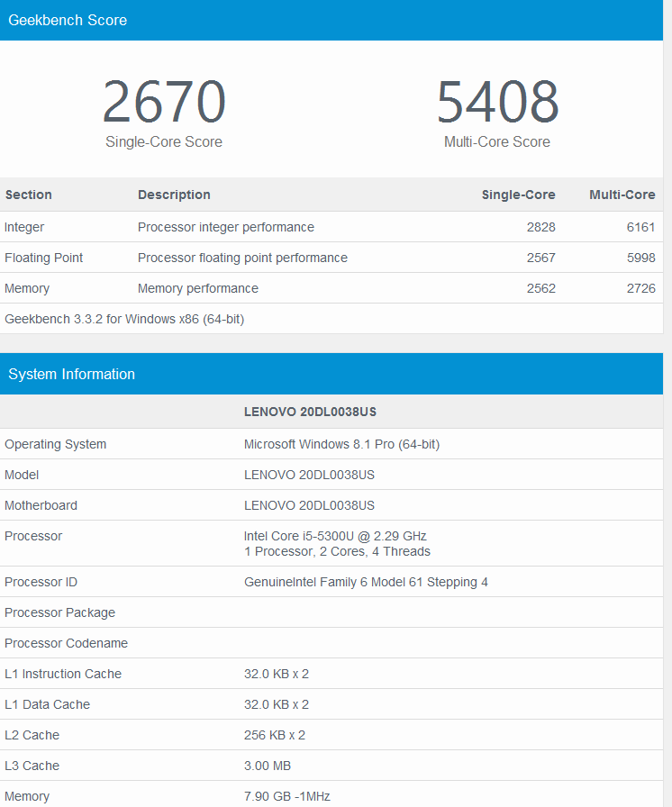672x807 pixels.
Task: Click the Intel Core i5-5300U processor text
Action: (335, 536)
